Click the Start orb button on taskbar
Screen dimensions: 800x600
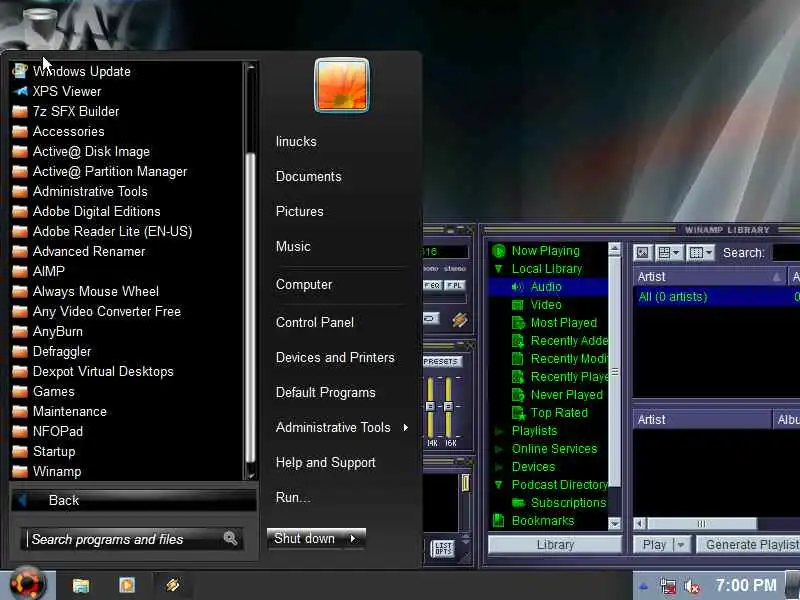pyautogui.click(x=27, y=584)
